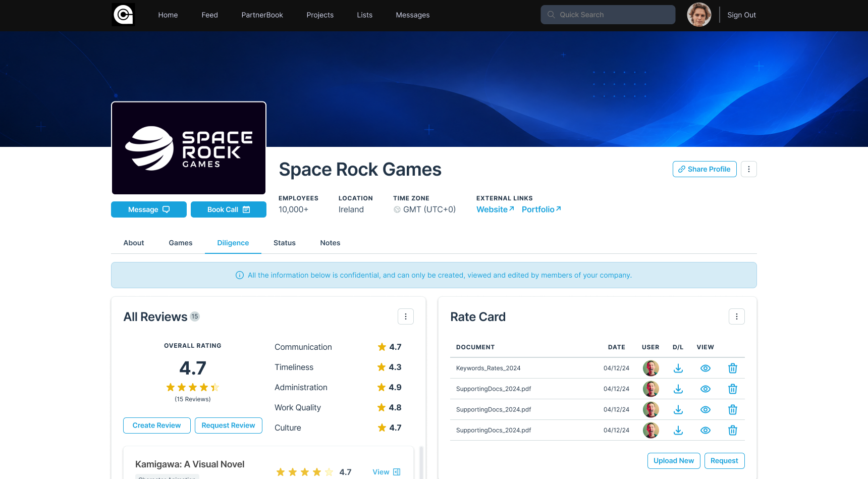Open the Rate Card options menu

[x=737, y=316]
